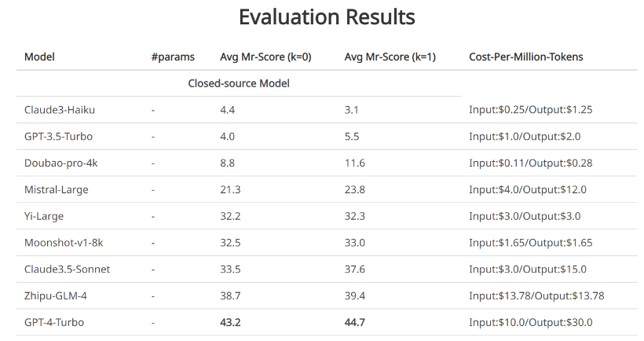The image size is (644, 341).
Task: Click the Input:$0.25/Output:$1.25 cost cell
Action: (x=530, y=110)
